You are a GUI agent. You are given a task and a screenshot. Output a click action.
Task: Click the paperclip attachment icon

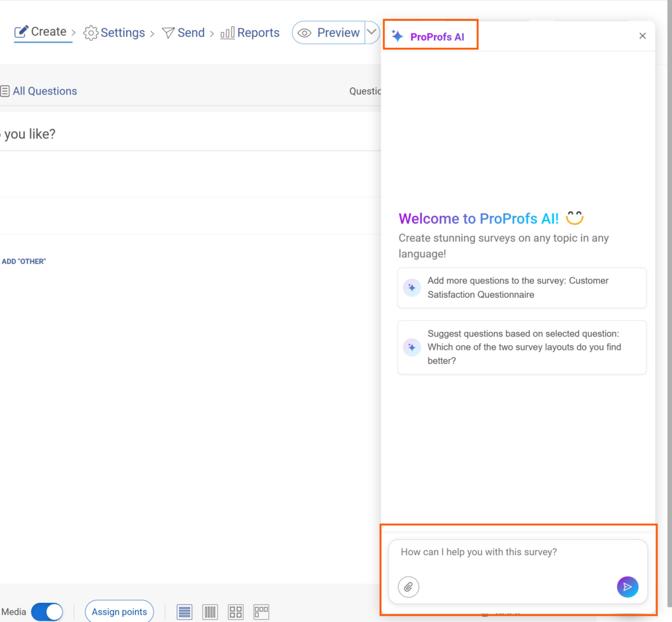pos(408,587)
